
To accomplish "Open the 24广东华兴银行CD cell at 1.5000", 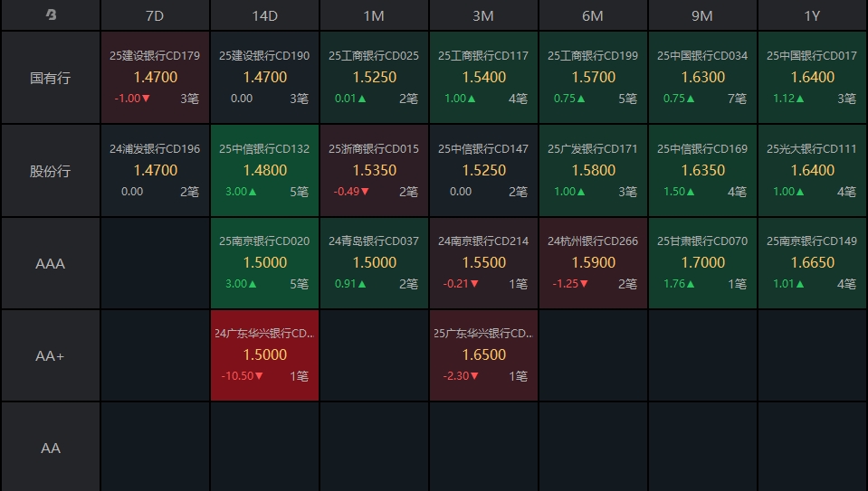I will pos(264,355).
